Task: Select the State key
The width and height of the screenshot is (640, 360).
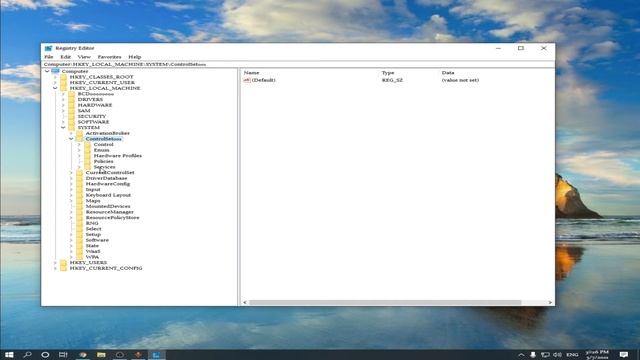Action: (92, 246)
